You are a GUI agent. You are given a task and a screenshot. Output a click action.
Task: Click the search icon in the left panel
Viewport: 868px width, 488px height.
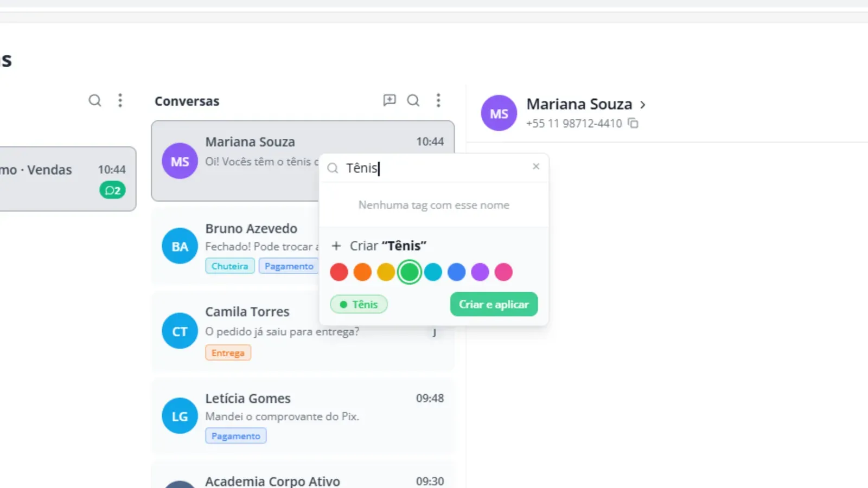tap(95, 100)
